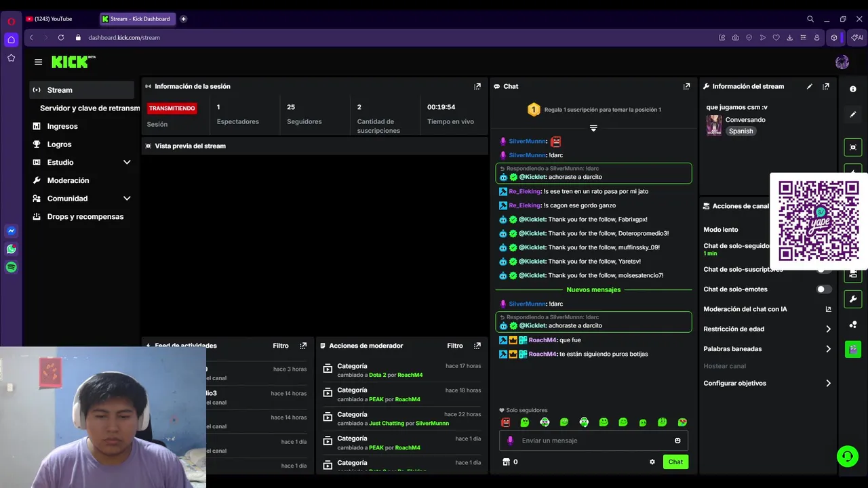Open Messenger in the Opera sidebar
Viewport: 868px width, 488px height.
click(12, 230)
